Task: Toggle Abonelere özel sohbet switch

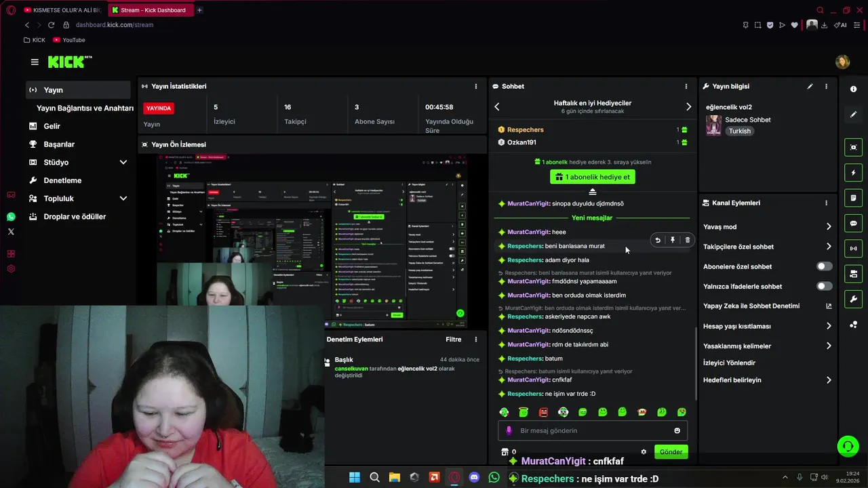Action: [x=825, y=266]
